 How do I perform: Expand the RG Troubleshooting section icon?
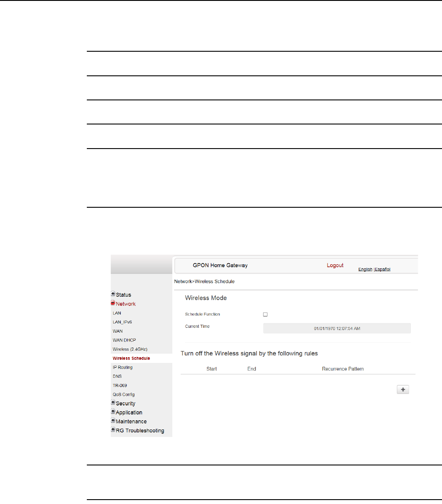(113, 429)
